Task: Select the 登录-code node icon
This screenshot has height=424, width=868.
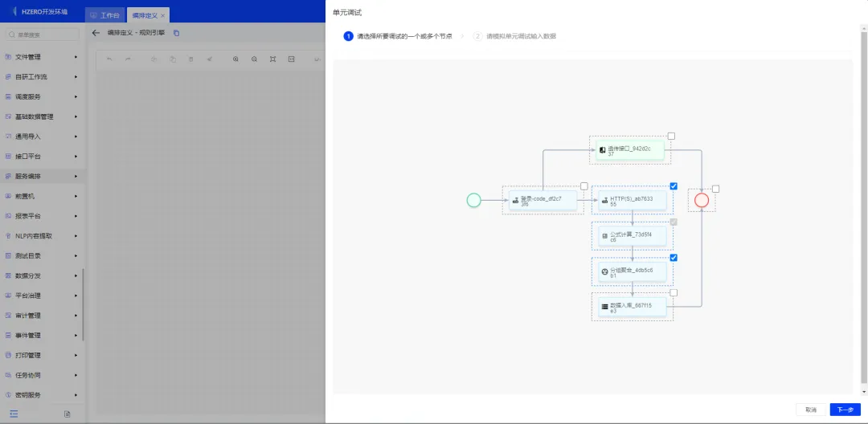Action: [515, 201]
